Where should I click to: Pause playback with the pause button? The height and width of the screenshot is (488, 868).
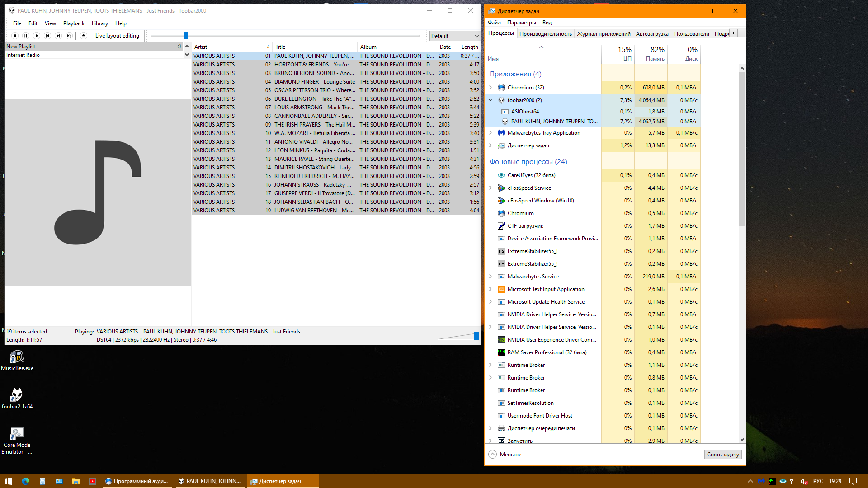[26, 36]
